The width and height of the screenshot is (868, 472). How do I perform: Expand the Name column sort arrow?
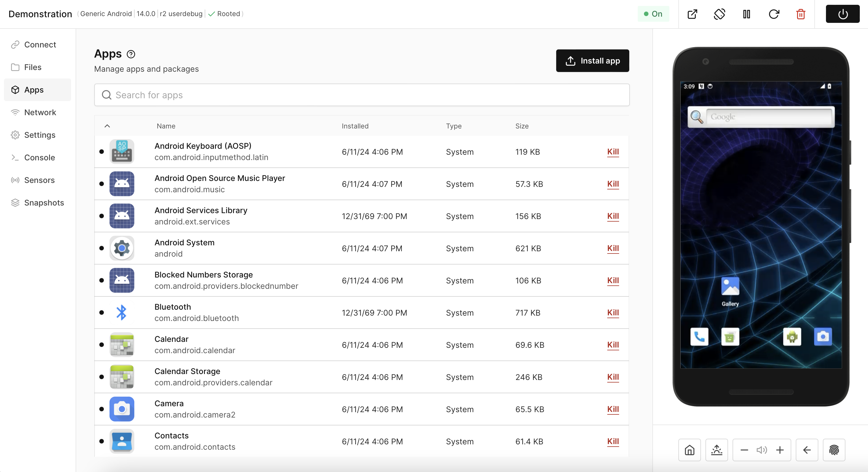108,126
